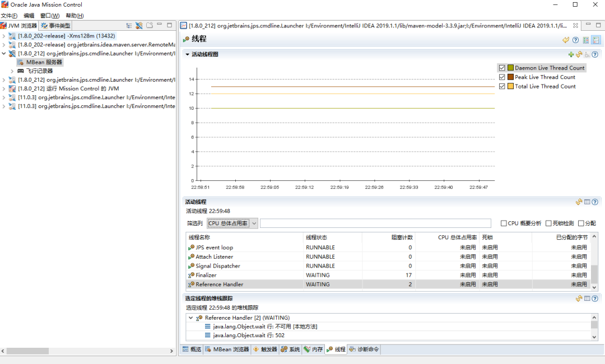This screenshot has width=605, height=364.
Task: Click the new-folder icon in the JVM browser toolbar
Action: tap(150, 26)
